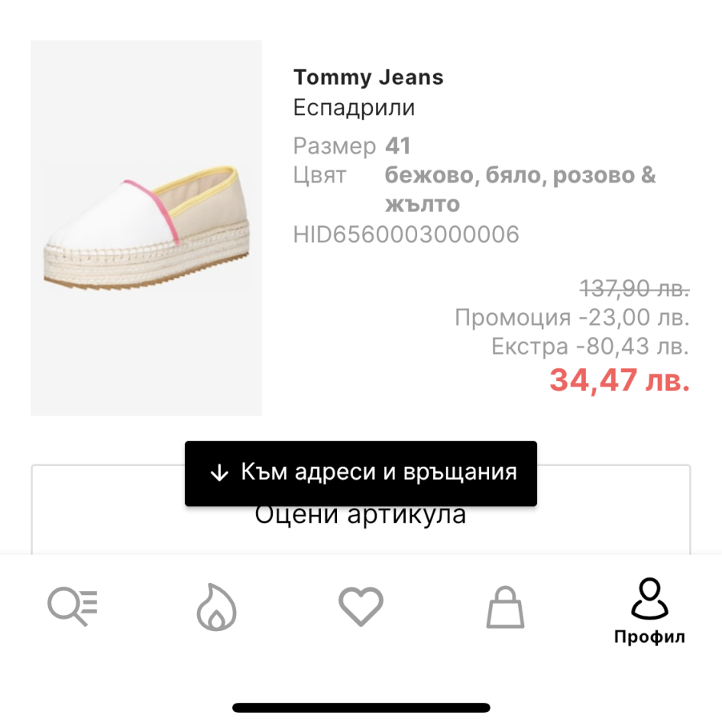The height and width of the screenshot is (728, 722).
Task: Click the article number HID6560003000006
Action: coord(406,235)
